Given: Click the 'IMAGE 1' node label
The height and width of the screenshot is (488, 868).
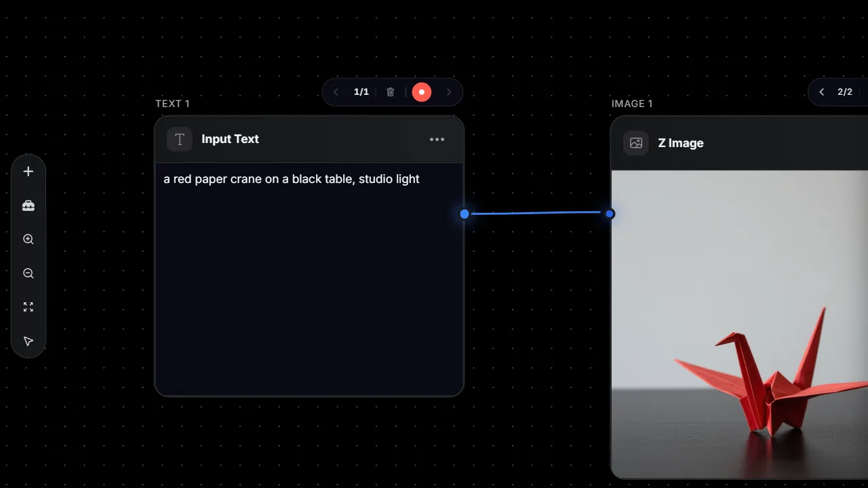Looking at the screenshot, I should click(632, 104).
